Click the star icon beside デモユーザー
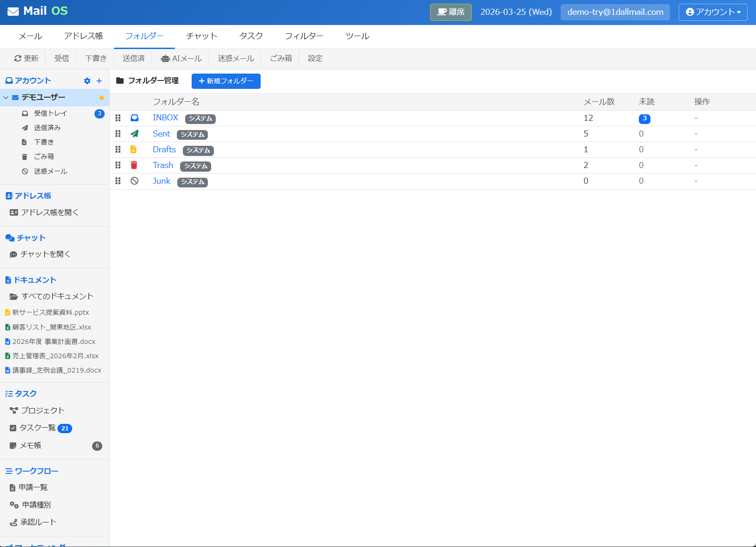Viewport: 756px width, 547px height. (101, 98)
